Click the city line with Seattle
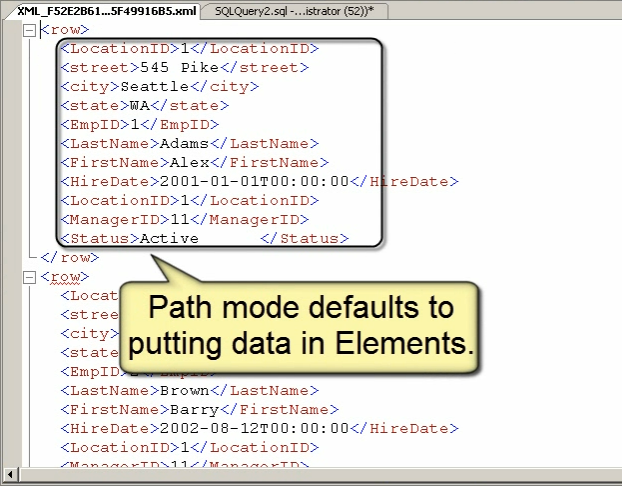Viewport: 622px width, 486px height. pyautogui.click(x=159, y=86)
